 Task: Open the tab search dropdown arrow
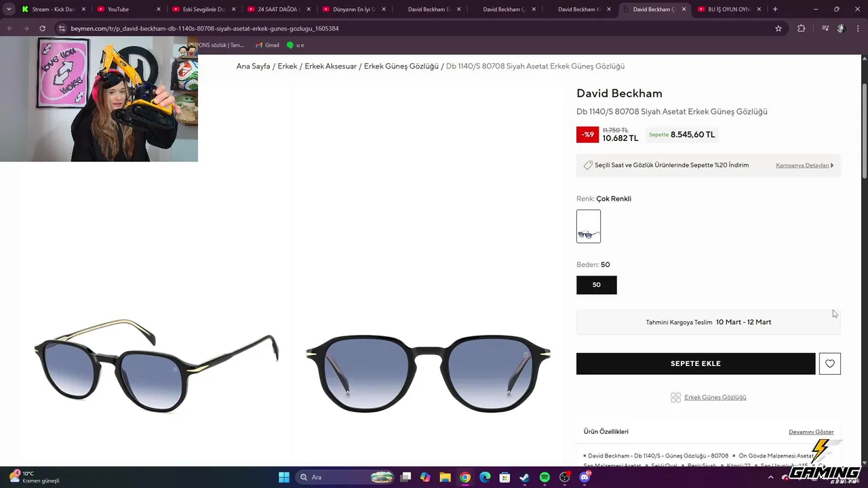(9, 9)
